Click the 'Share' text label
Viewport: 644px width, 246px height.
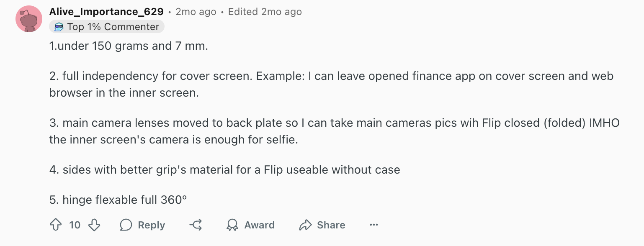click(x=331, y=225)
